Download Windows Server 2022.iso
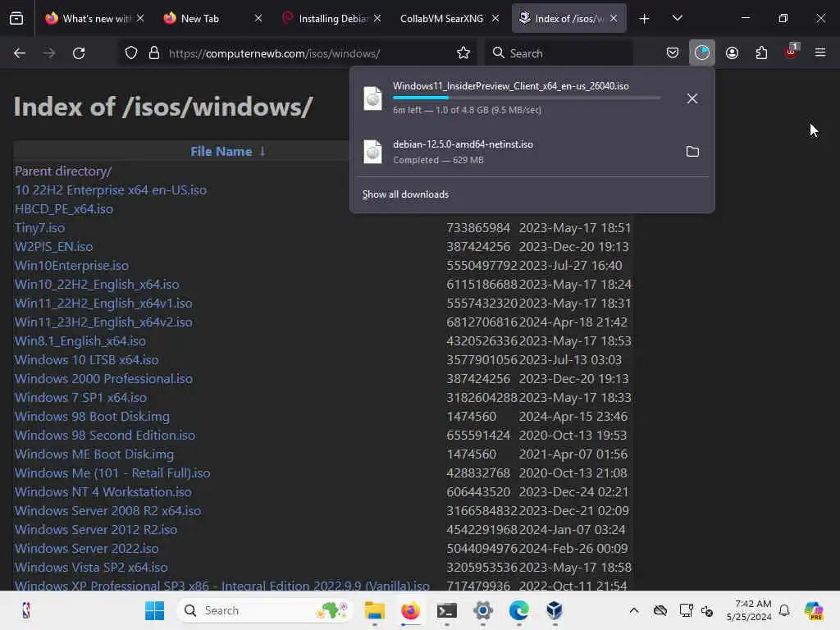Viewport: 840px width, 630px height. click(x=87, y=549)
